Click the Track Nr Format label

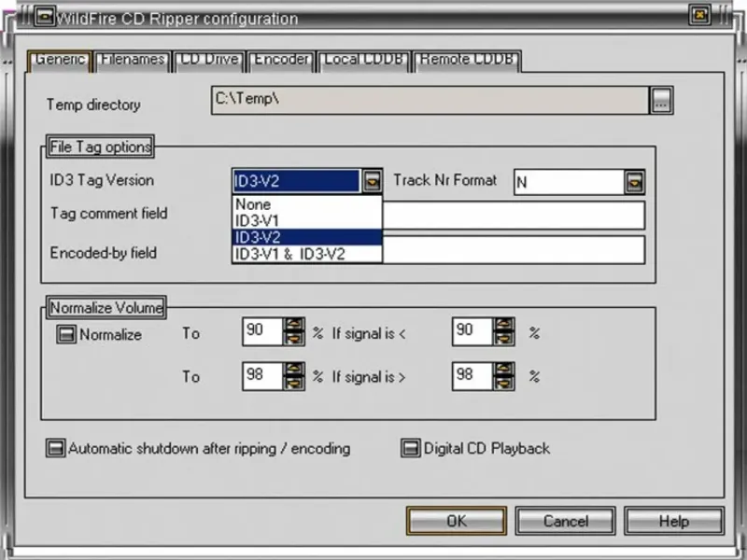(445, 180)
